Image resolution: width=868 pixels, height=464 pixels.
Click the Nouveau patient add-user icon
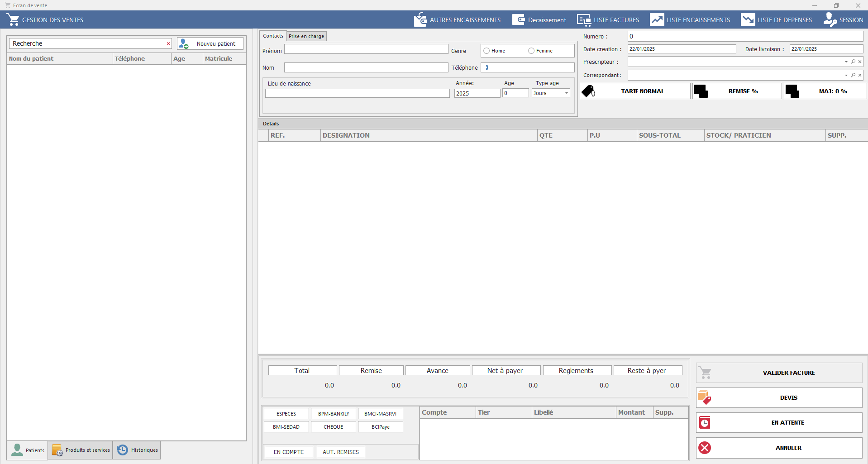[184, 43]
